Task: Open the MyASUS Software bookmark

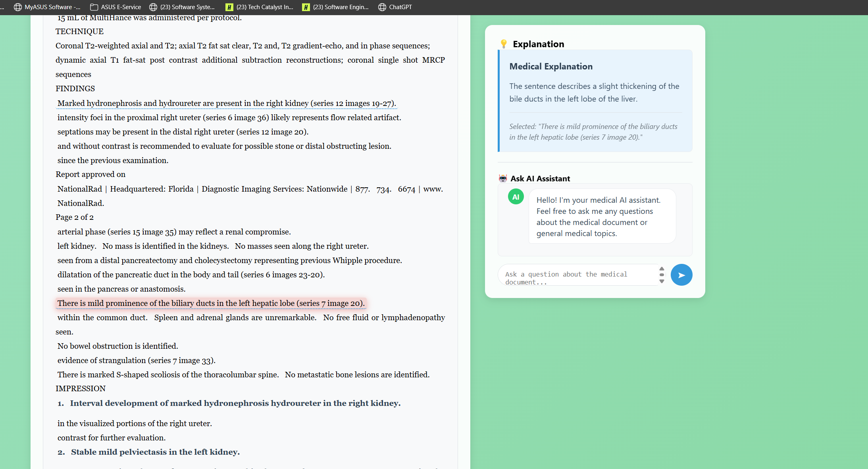Action: pyautogui.click(x=47, y=7)
